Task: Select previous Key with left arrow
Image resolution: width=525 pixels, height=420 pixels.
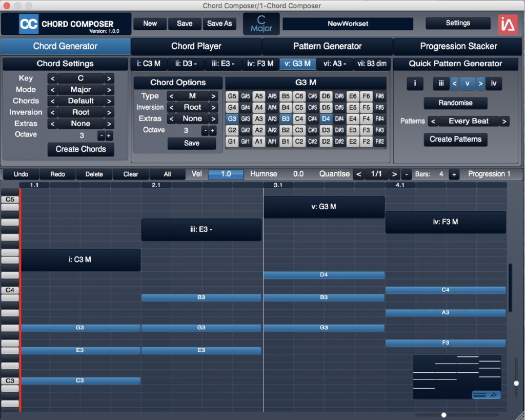Action: click(x=52, y=78)
